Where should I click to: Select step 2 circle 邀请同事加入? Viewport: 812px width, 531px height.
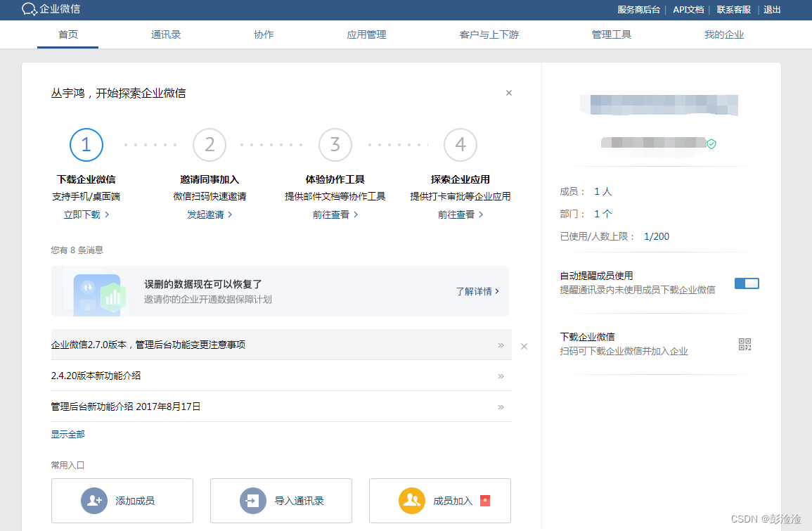(x=210, y=145)
